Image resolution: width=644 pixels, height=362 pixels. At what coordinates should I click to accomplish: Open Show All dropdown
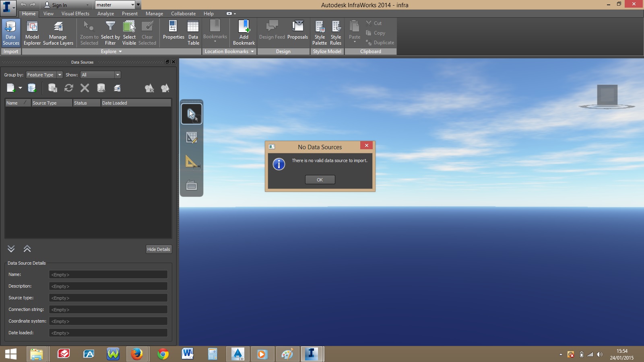tap(100, 75)
